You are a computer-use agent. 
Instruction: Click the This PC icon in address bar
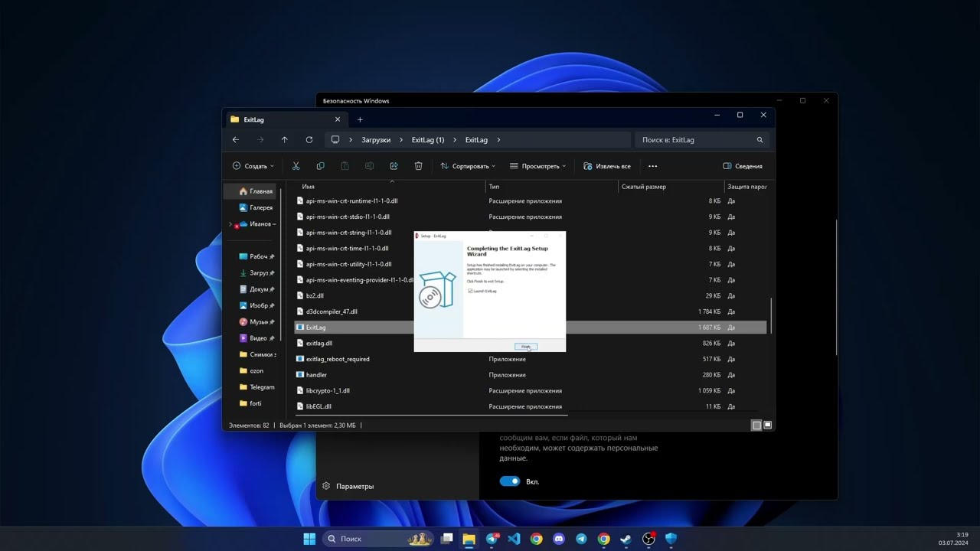coord(335,140)
